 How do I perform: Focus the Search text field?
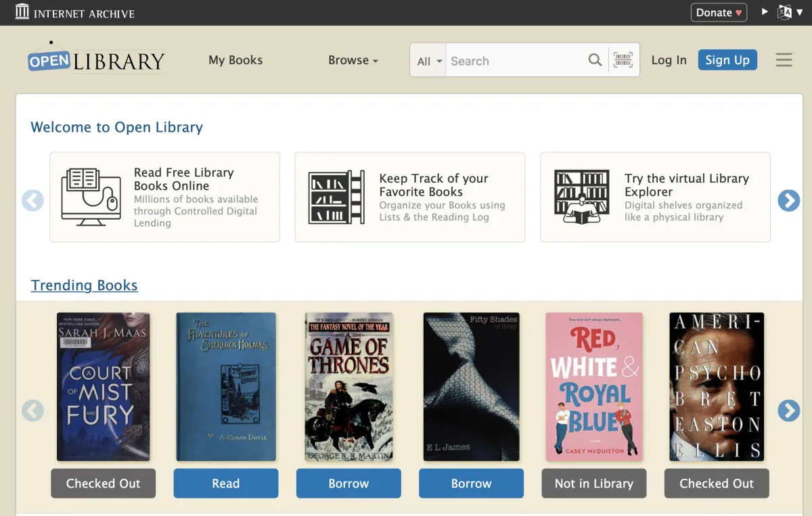[x=516, y=61]
